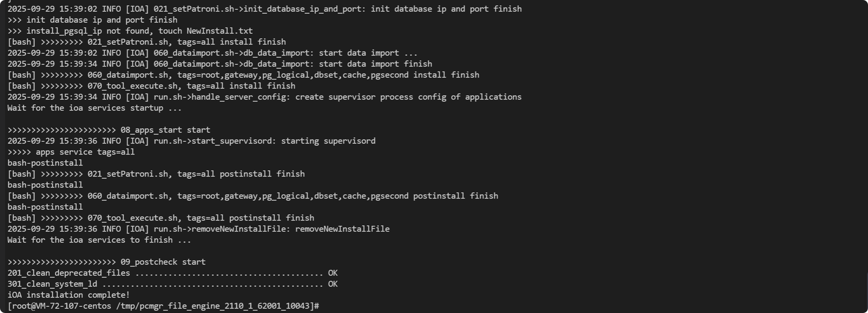Click the 070_tool_execute.sh postinstall finish line

point(161,218)
